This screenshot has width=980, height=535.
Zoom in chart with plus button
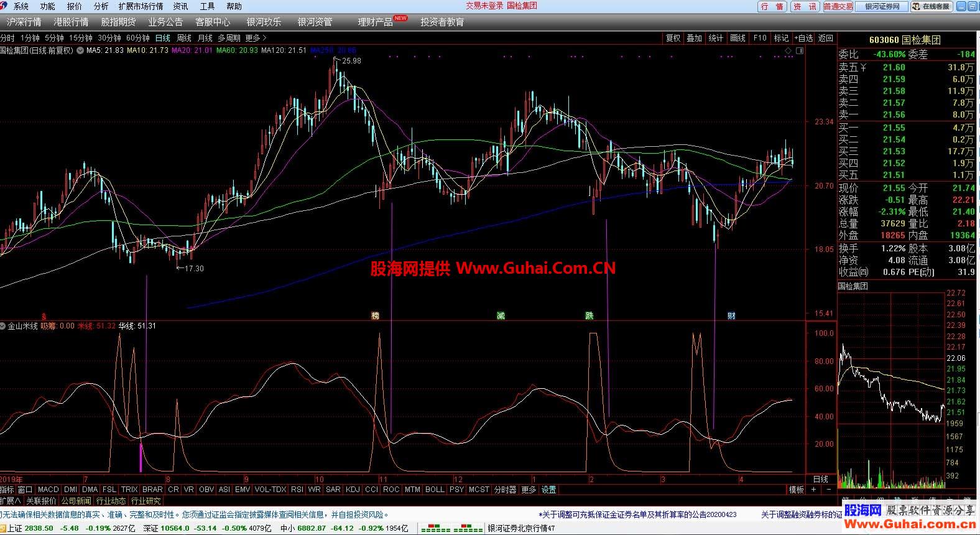(x=813, y=490)
